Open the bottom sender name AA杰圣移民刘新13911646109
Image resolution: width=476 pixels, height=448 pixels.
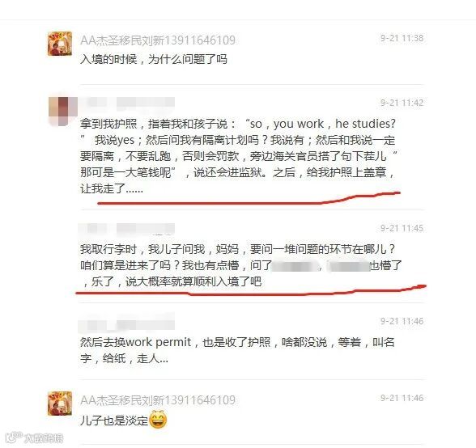(158, 399)
